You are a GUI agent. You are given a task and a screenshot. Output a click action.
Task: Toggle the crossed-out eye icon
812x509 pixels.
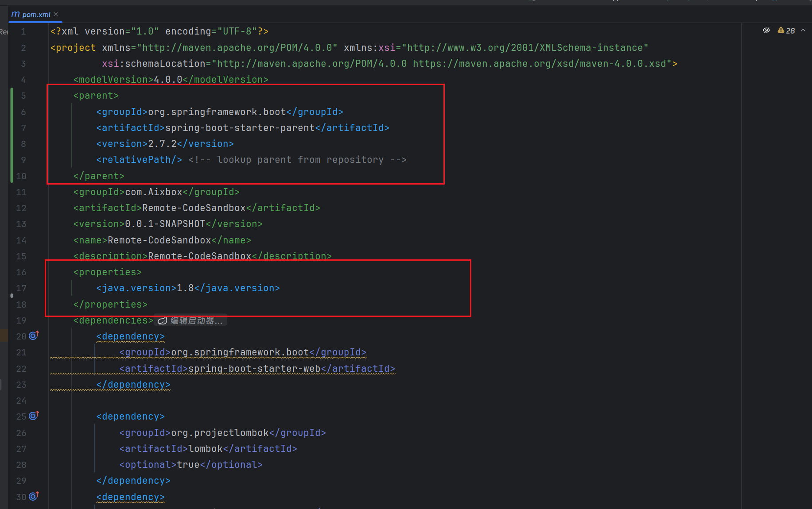766,30
